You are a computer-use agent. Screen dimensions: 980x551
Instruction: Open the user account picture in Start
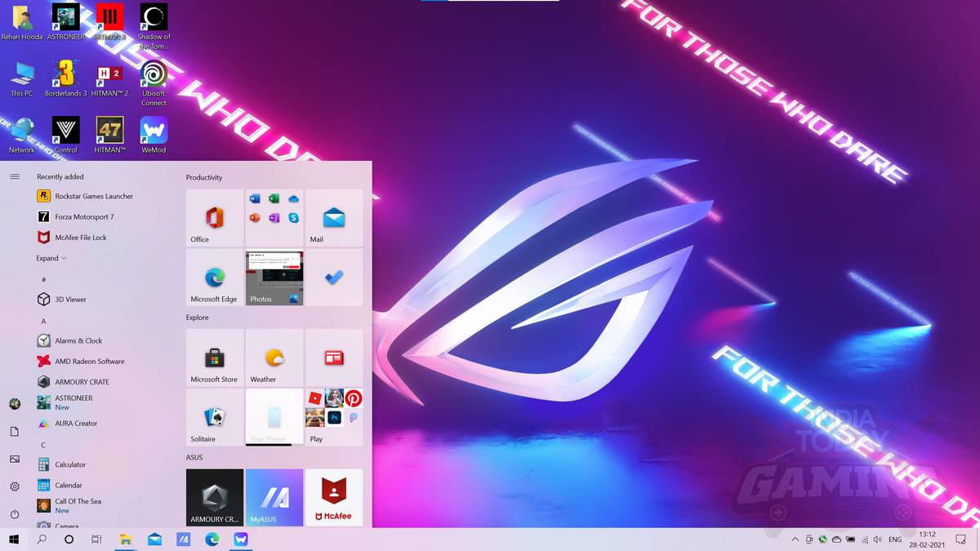click(x=15, y=403)
